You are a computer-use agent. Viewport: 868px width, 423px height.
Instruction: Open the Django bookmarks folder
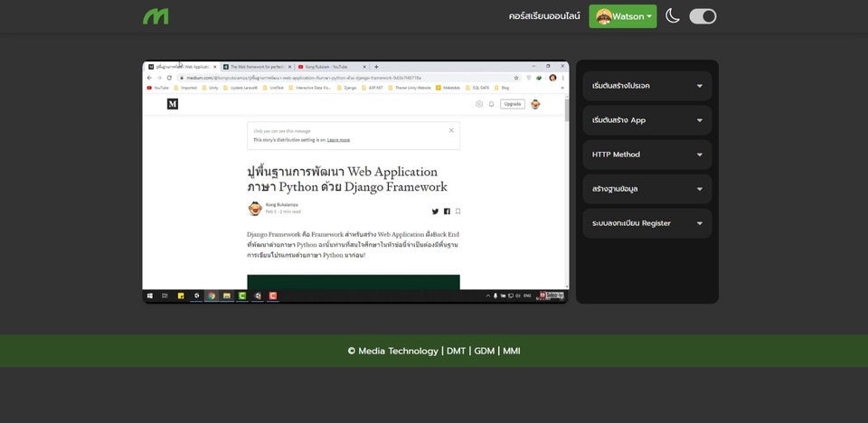coord(347,88)
